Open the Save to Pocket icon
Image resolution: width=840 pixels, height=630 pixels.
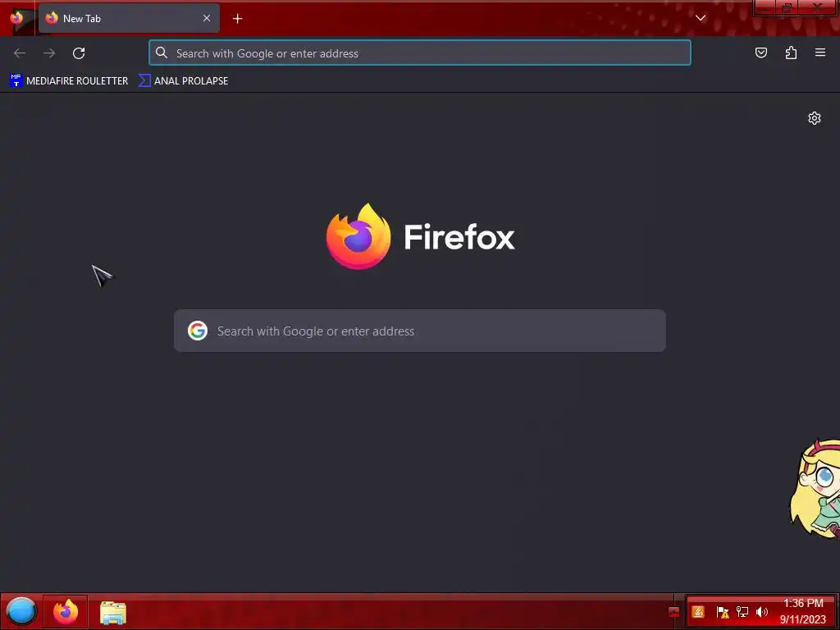760,52
